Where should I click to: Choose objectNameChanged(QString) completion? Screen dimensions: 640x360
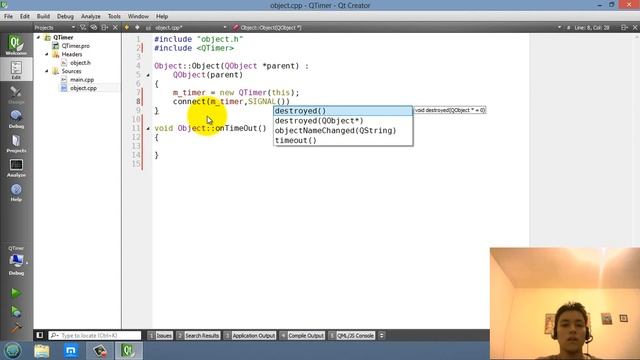[343, 130]
